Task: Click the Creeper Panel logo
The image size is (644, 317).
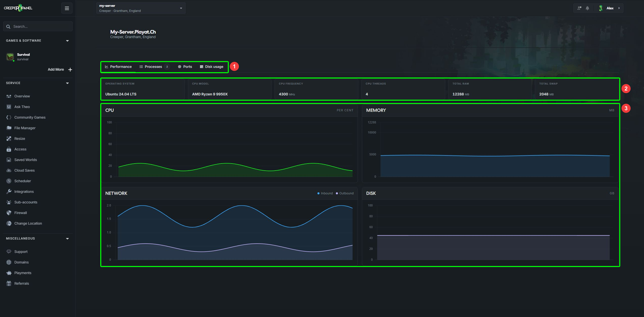Action: tap(18, 8)
